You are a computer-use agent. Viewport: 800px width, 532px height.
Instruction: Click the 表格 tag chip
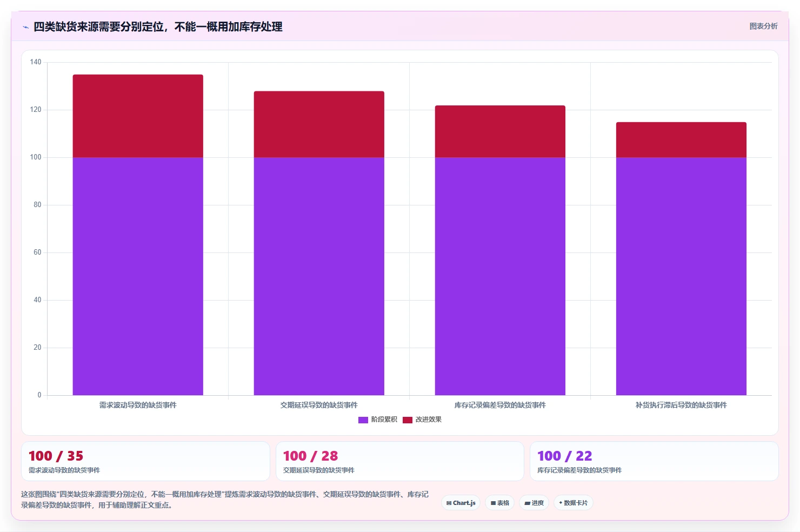(500, 503)
